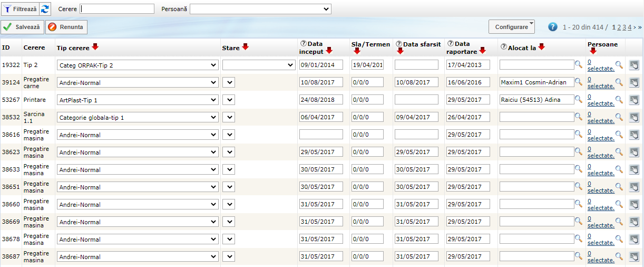Click the red arrow in Stare header
This screenshot has width=644, height=267.
click(245, 47)
